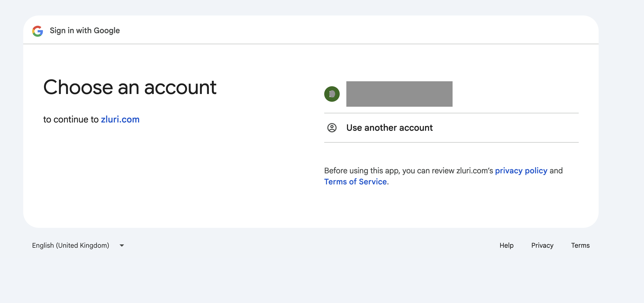Image resolution: width=644 pixels, height=303 pixels.
Task: Click the Sign in with Google header text
Action: pyautogui.click(x=84, y=30)
